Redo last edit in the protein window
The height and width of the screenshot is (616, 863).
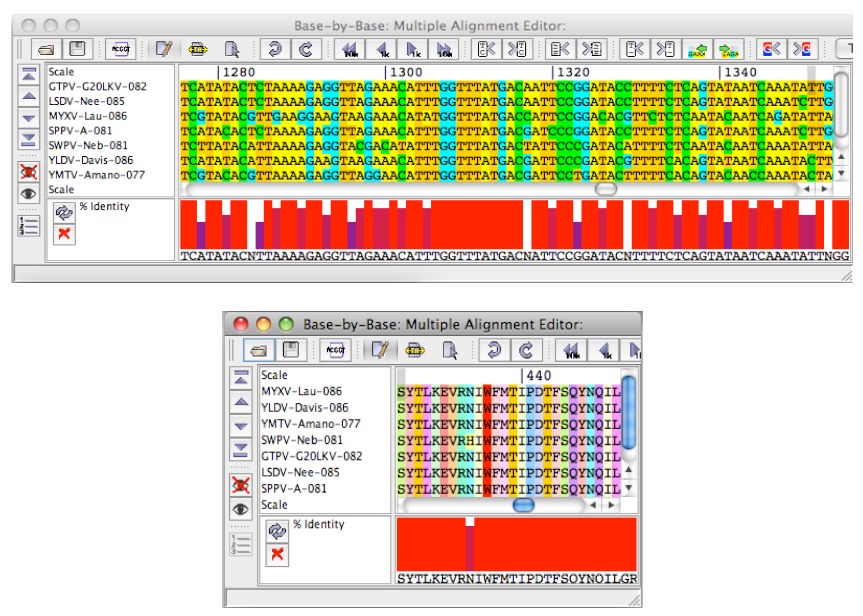coord(526,350)
